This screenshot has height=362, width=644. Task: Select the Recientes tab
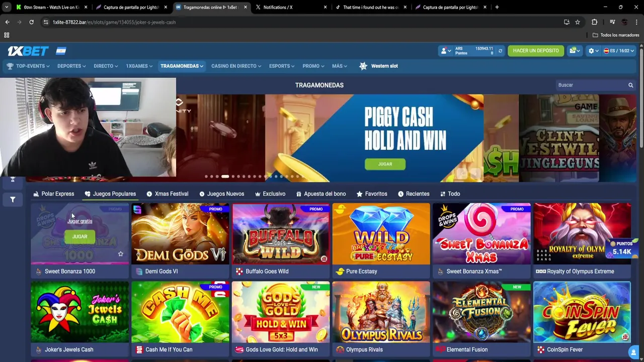[414, 194]
